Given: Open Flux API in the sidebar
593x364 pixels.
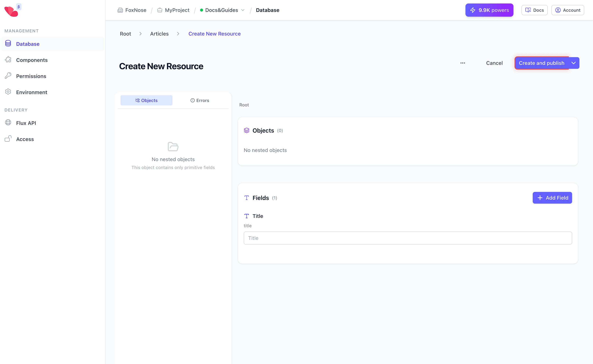Looking at the screenshot, I should pos(53,123).
